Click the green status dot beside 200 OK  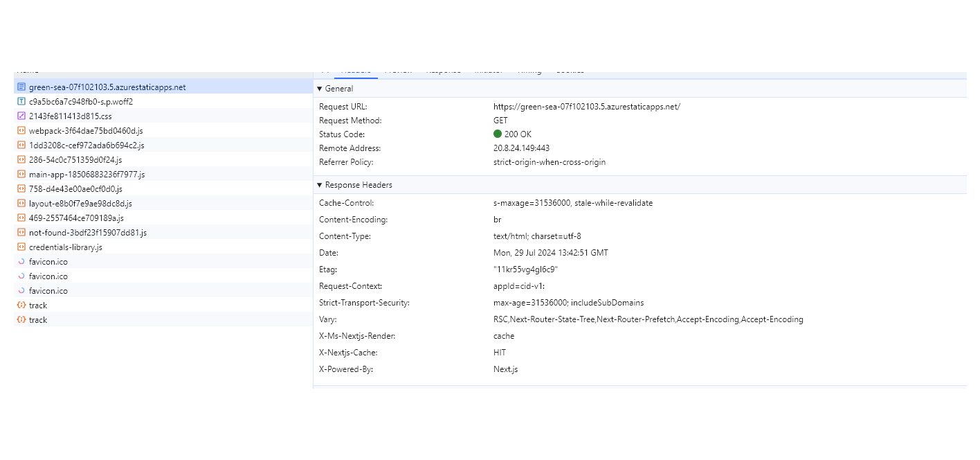coord(497,134)
